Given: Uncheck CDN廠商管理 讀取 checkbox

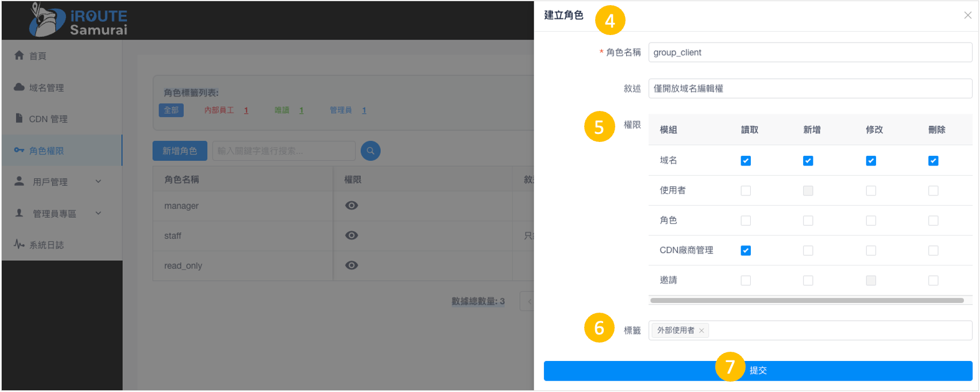Looking at the screenshot, I should [x=746, y=251].
